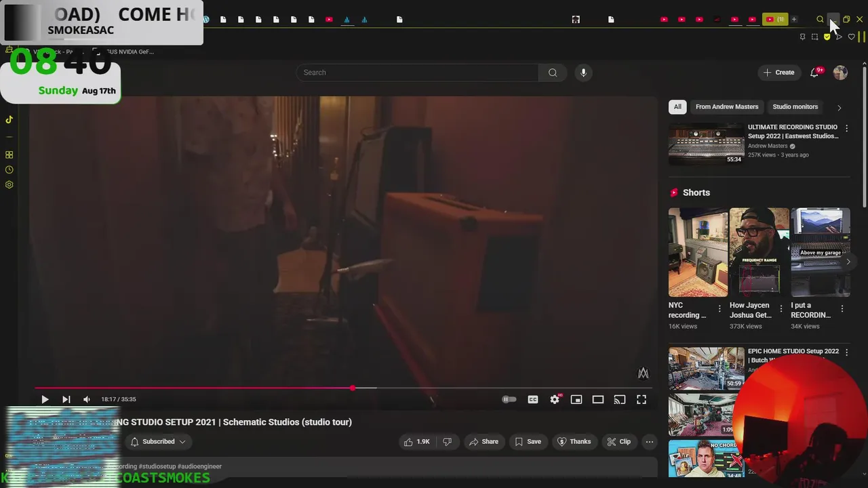Take a snapshot with toolbar icon
Screen dimensions: 868x488
click(x=815, y=37)
